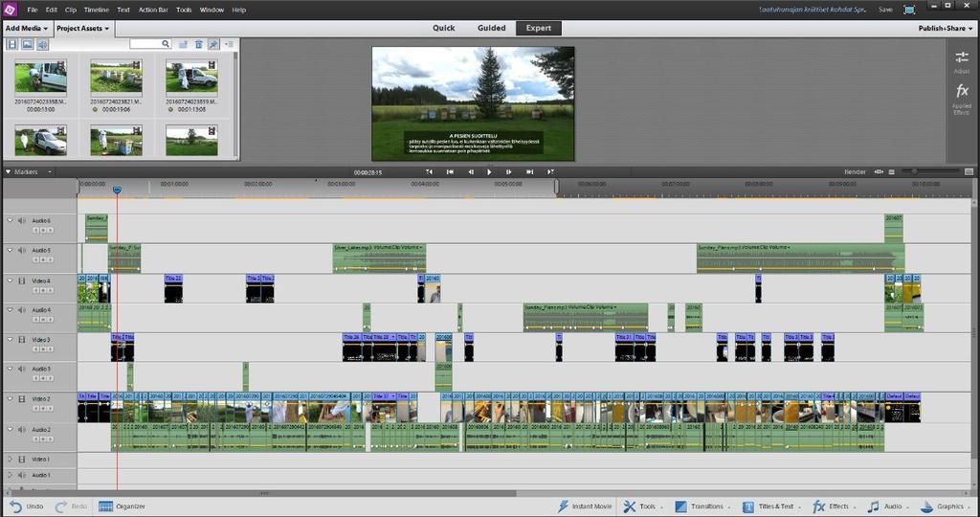Open the Organizer
Screen dimensions: 980x517
(x=122, y=506)
